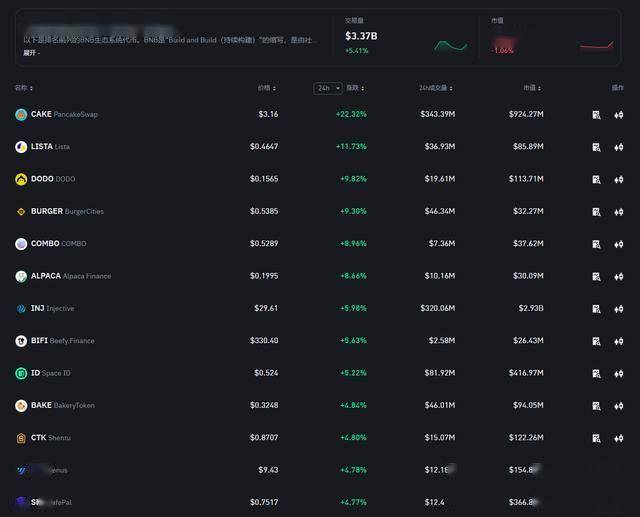Open the BIFI Beefy.Finance token name
This screenshot has height=517, width=640.
pos(63,340)
